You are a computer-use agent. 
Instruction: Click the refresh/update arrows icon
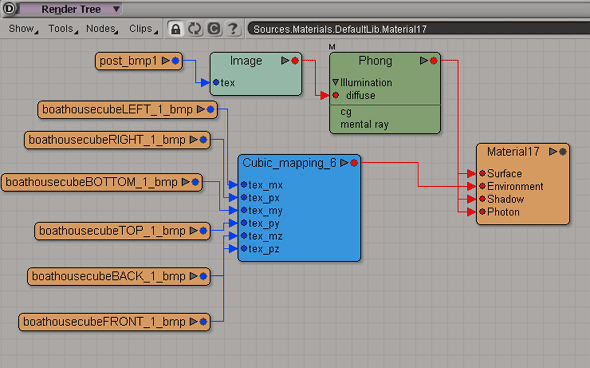(195, 29)
